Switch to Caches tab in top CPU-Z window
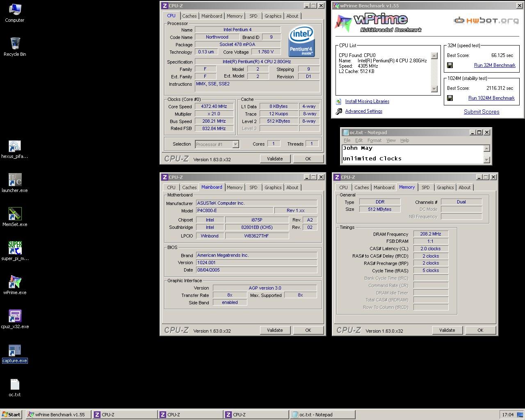Viewport: 525px width, 420px height. pos(189,16)
